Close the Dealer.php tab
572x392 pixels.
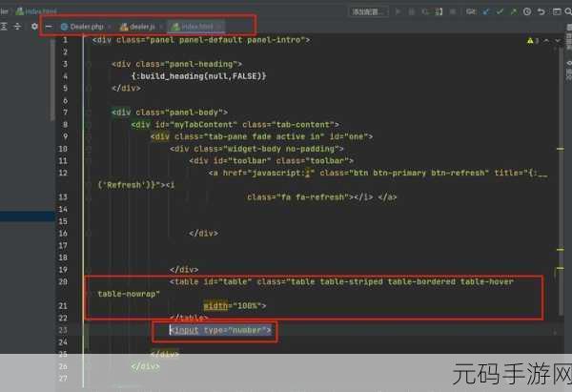[x=109, y=27]
